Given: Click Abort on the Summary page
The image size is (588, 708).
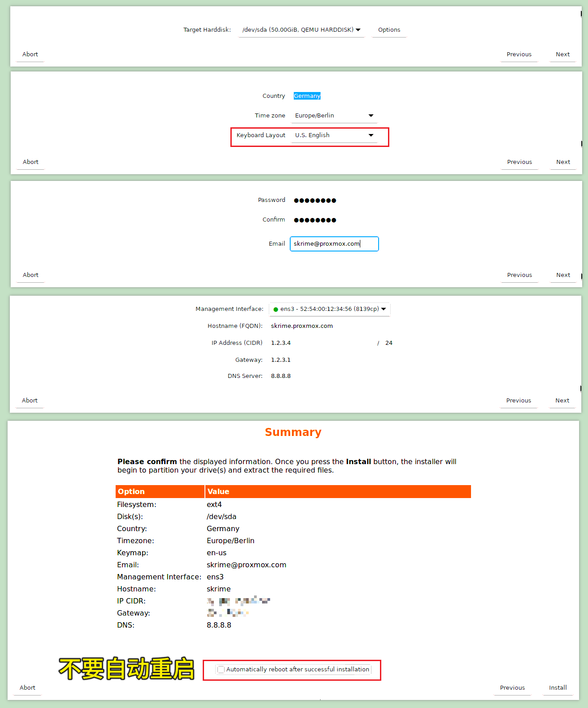Looking at the screenshot, I should pos(27,688).
